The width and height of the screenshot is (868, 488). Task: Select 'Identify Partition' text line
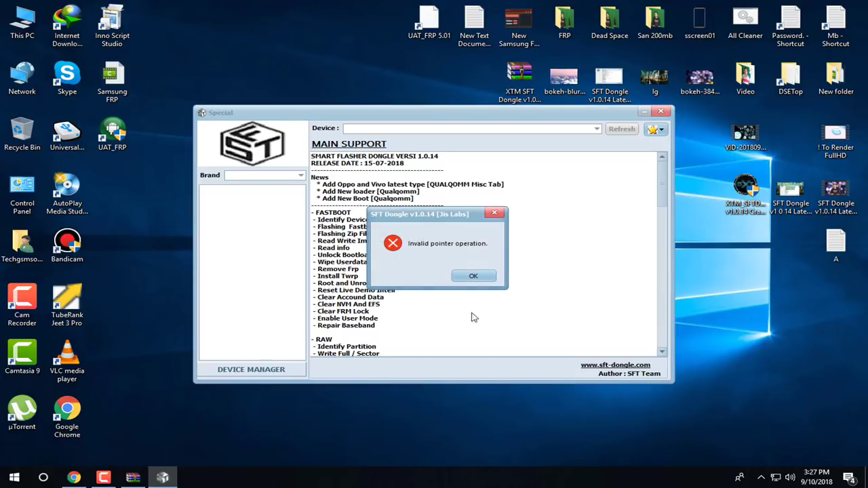[347, 346]
